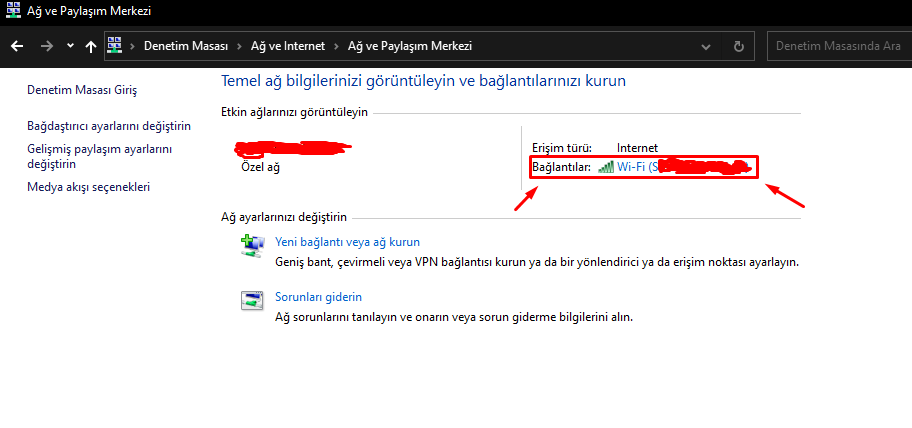
Task: Open the Wi-Fi connection link
Action: [683, 167]
